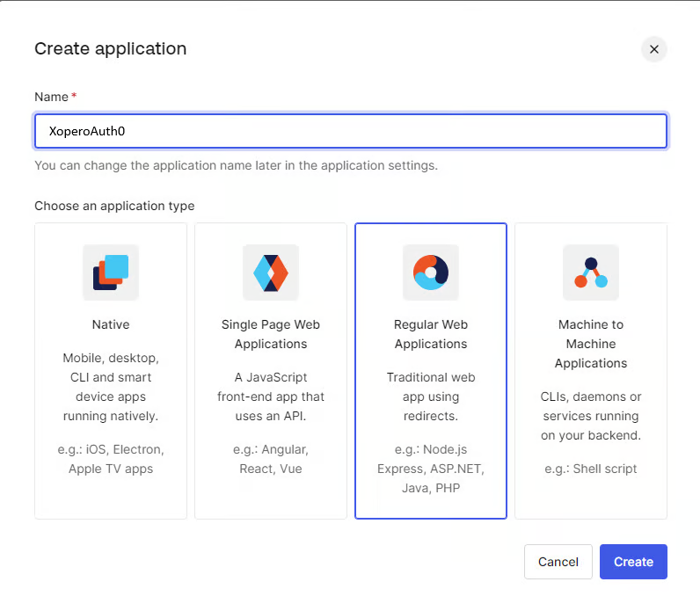This screenshot has width=700, height=611.
Task: Click the 'Shell script' example text
Action: [591, 469]
